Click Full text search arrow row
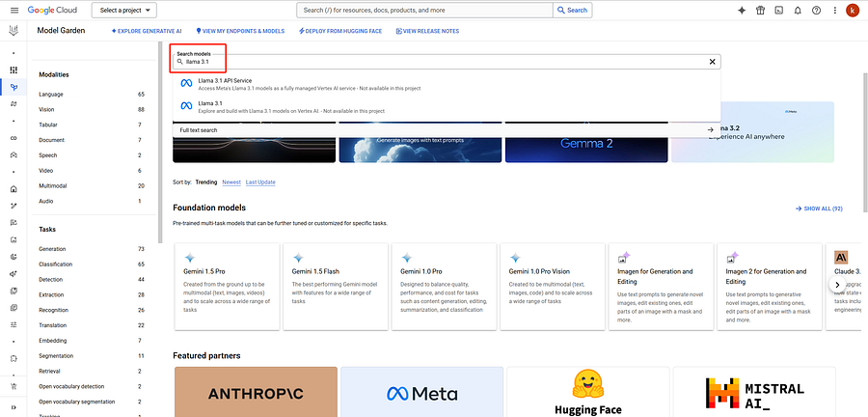The height and width of the screenshot is (417, 868). pyautogui.click(x=447, y=130)
